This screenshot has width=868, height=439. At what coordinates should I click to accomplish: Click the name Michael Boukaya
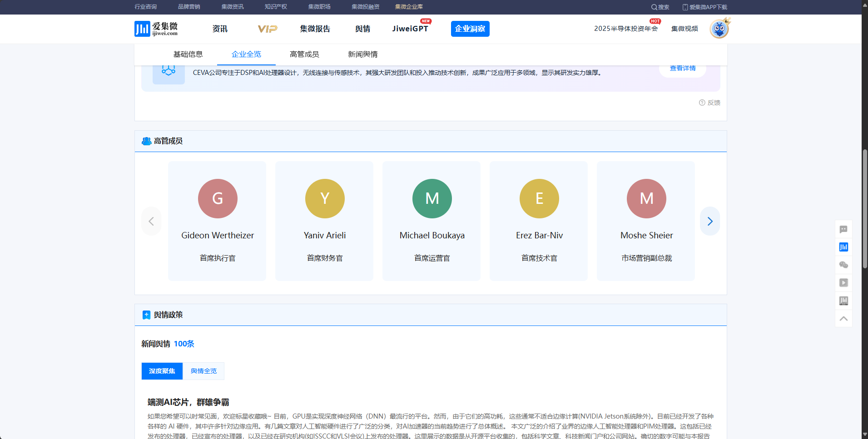click(x=432, y=236)
